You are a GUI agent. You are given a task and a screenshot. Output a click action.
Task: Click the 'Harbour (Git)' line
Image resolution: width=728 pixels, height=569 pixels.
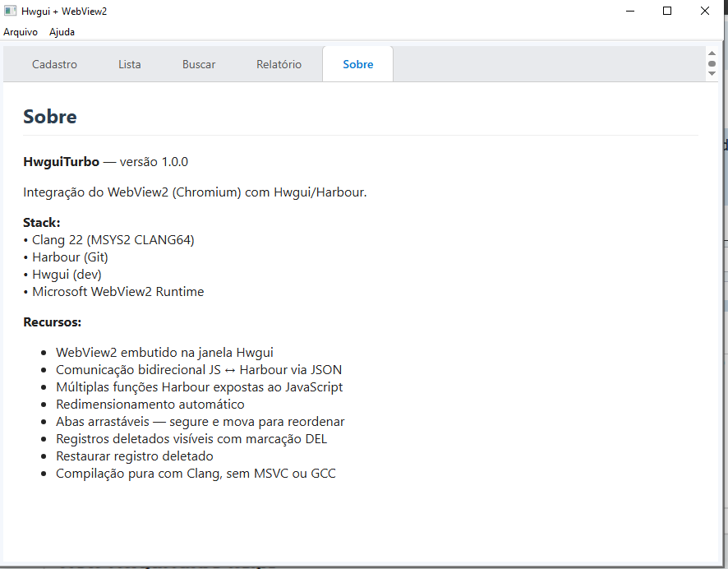point(66,257)
